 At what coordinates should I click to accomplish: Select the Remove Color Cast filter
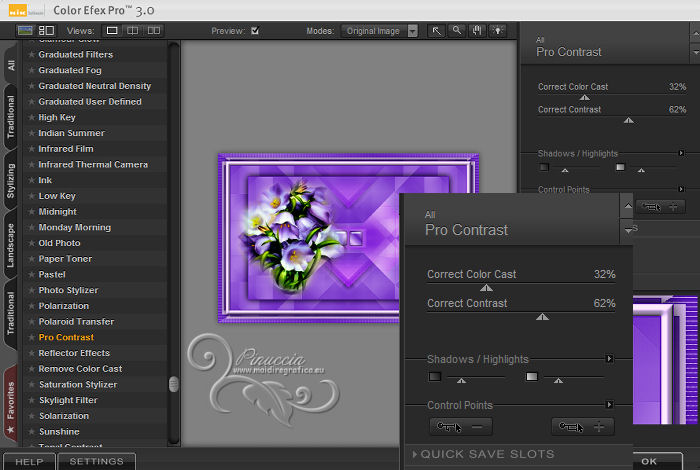click(x=80, y=369)
